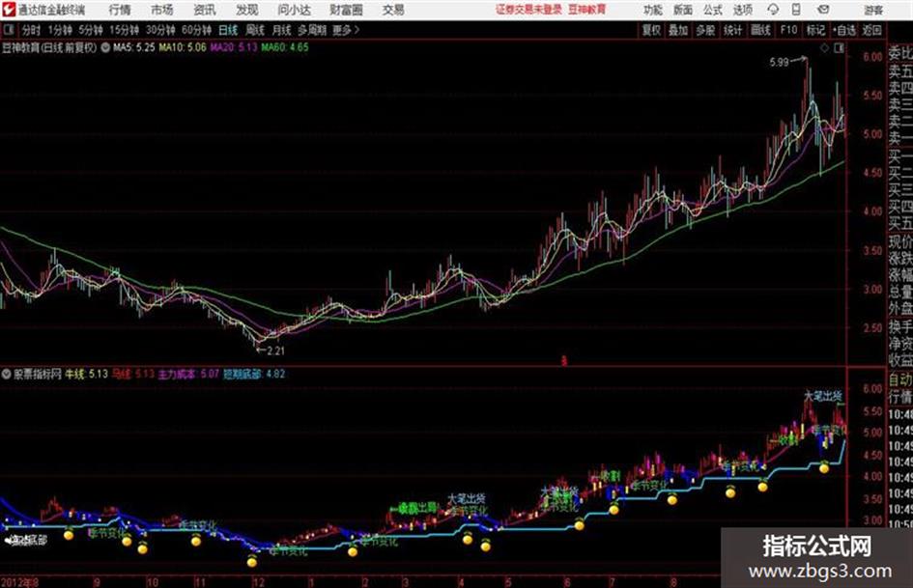This screenshot has width=913, height=588.
Task: Open the message envelope icon
Action: 823,10
